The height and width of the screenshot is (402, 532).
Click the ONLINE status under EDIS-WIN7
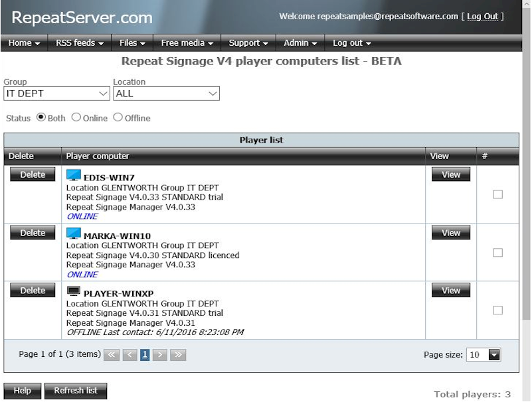tap(82, 217)
